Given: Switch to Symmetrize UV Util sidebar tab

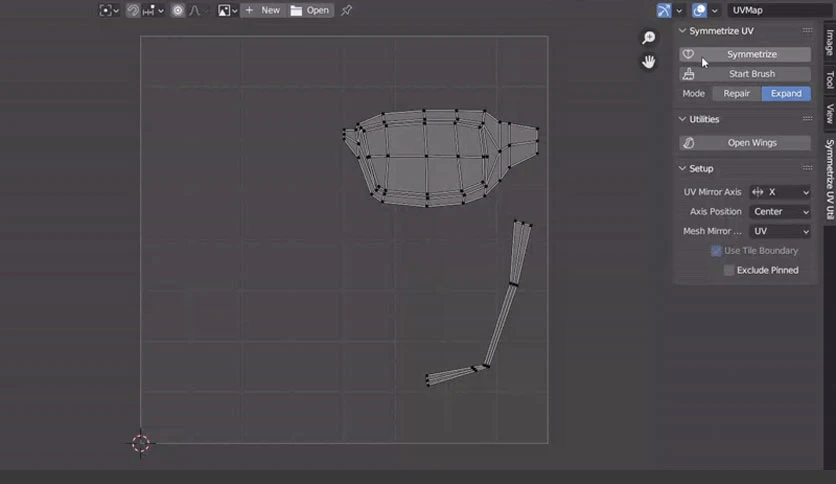Looking at the screenshot, I should pyautogui.click(x=830, y=179).
